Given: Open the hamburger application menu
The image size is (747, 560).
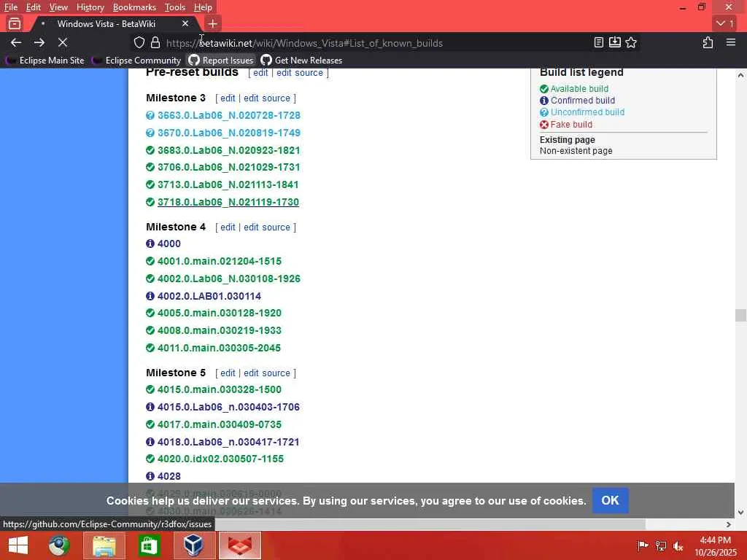Looking at the screenshot, I should (731, 43).
